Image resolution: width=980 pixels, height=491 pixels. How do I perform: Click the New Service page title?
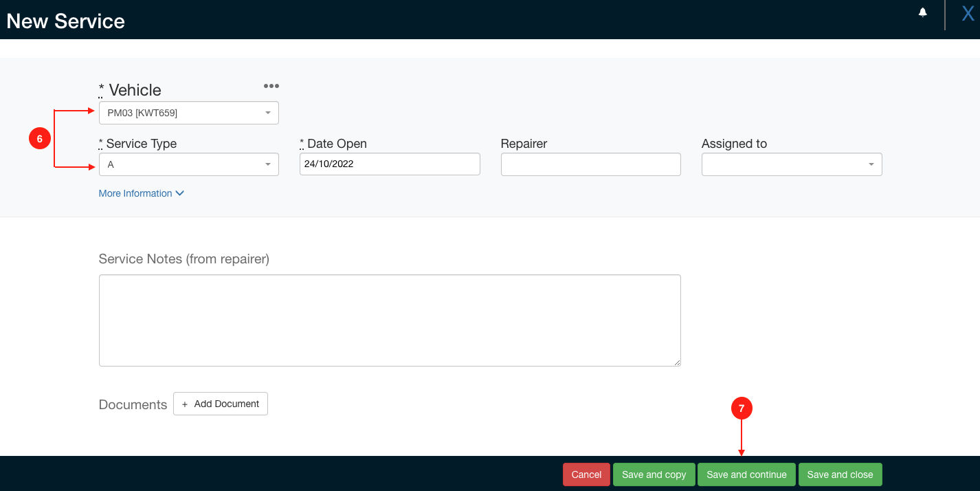click(x=66, y=21)
